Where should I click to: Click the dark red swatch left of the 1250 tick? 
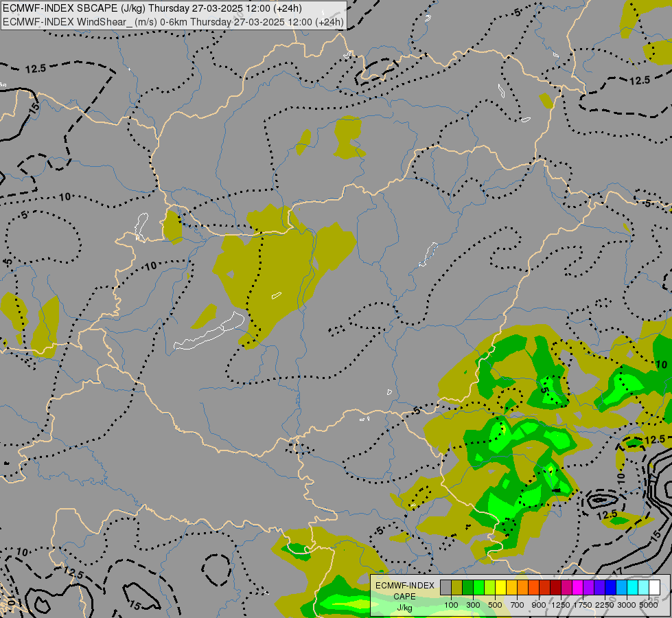(556, 587)
